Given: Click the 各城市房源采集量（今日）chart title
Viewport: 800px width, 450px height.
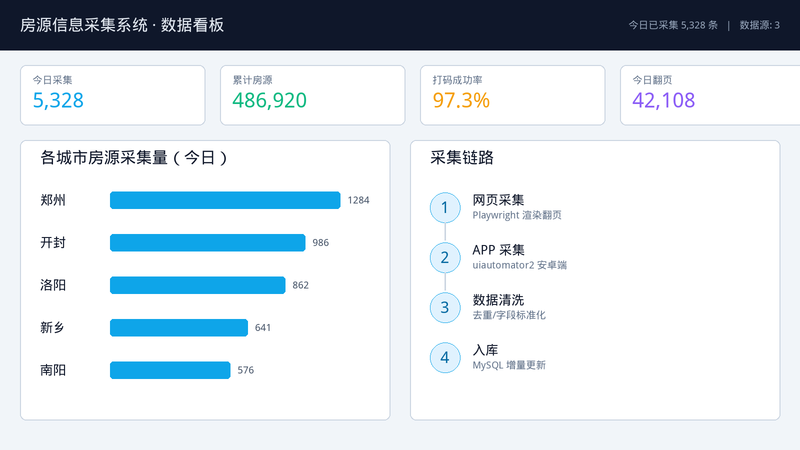Looking at the screenshot, I should pyautogui.click(x=134, y=158).
